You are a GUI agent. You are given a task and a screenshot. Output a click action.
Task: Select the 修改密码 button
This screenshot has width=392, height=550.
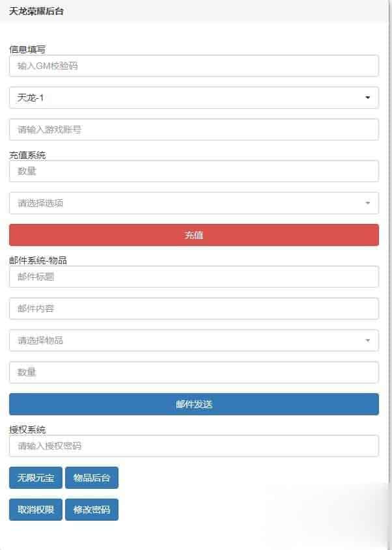point(92,510)
